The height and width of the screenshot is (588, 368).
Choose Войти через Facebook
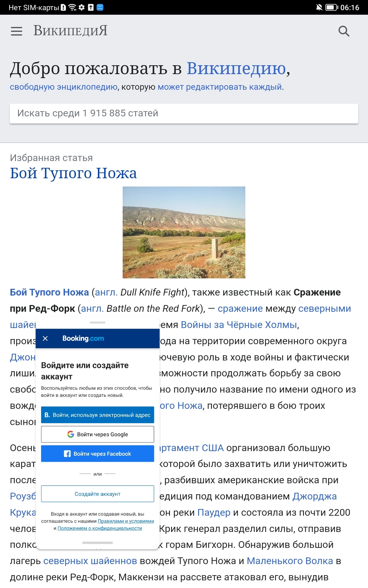coord(98,454)
